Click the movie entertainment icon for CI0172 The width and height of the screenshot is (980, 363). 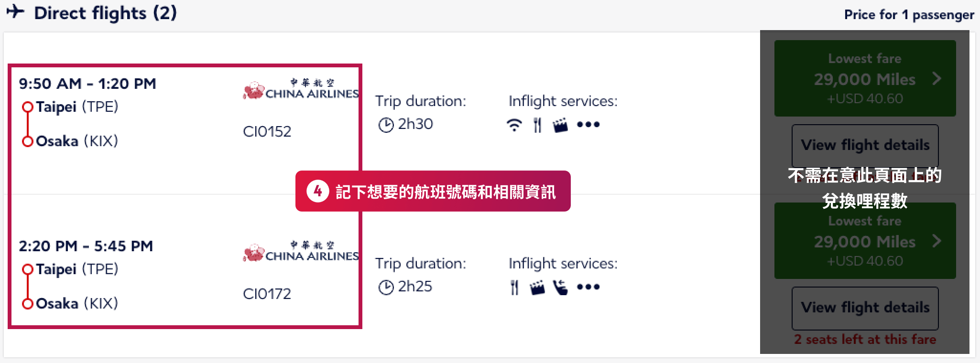click(x=538, y=288)
